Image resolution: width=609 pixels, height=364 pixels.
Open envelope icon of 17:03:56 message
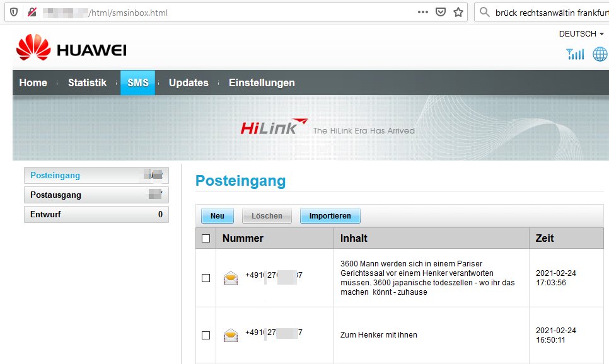[x=231, y=278]
